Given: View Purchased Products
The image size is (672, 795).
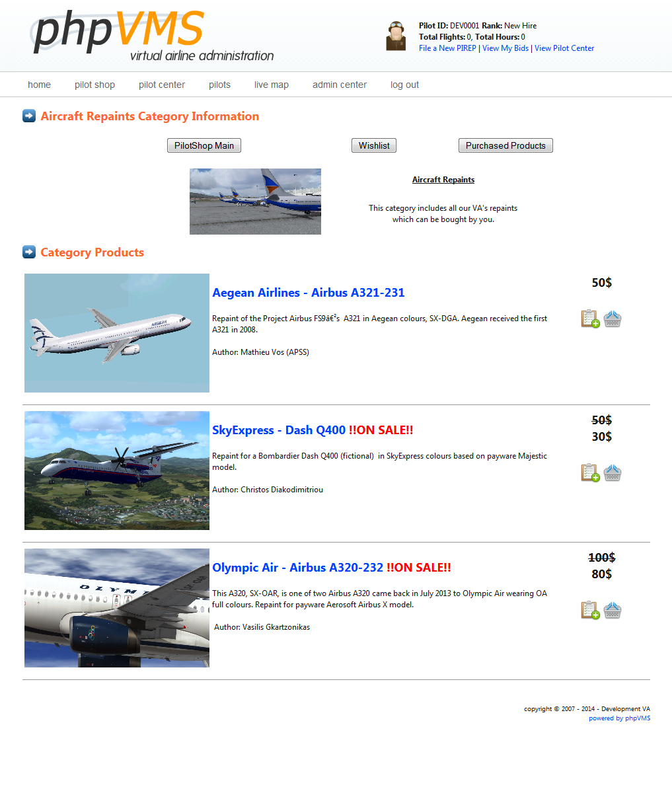Looking at the screenshot, I should [505, 145].
